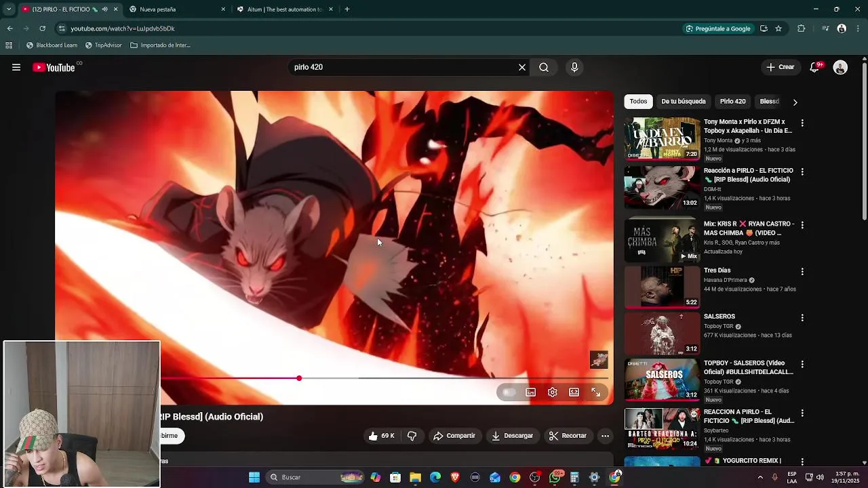The height and width of the screenshot is (488, 868).
Task: Click the taskbar Buscar search box
Action: (316, 477)
